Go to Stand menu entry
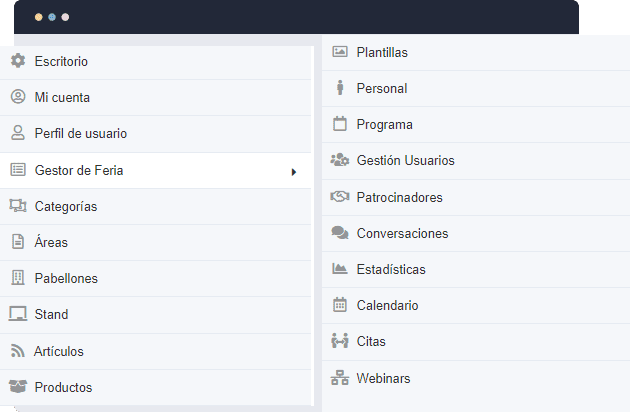The height and width of the screenshot is (412, 630). point(51,314)
